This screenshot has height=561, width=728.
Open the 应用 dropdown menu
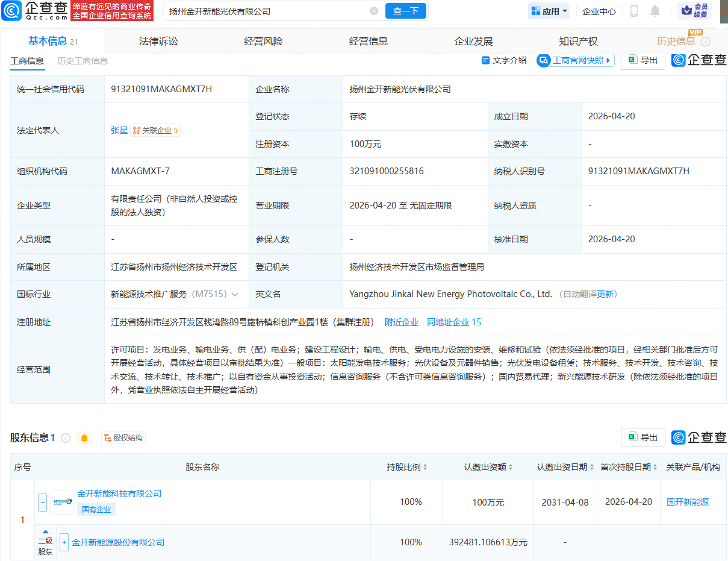549,11
